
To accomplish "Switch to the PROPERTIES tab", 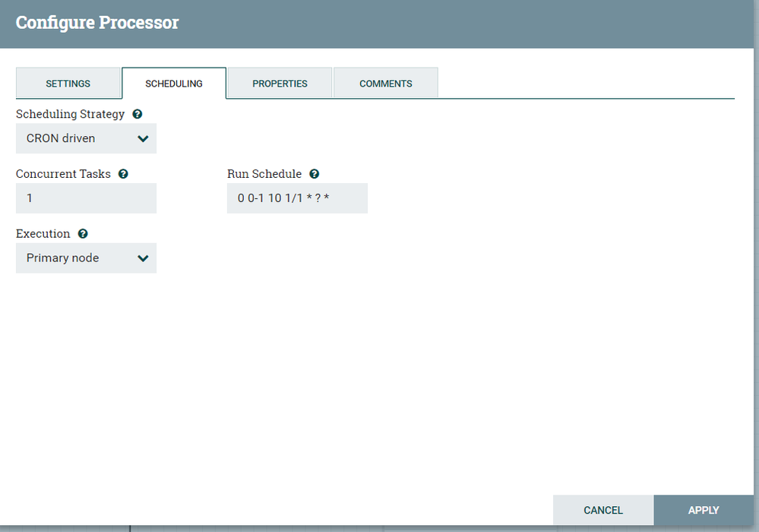I will [x=280, y=84].
